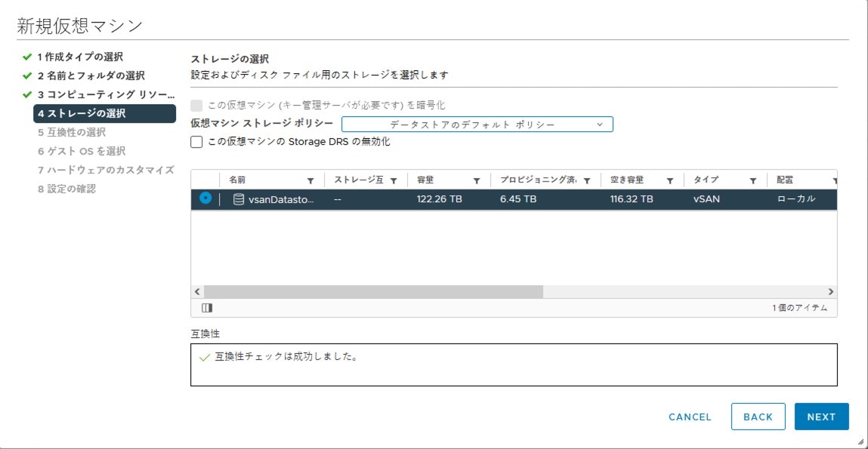Open filter for 配置 column

pos(835,181)
